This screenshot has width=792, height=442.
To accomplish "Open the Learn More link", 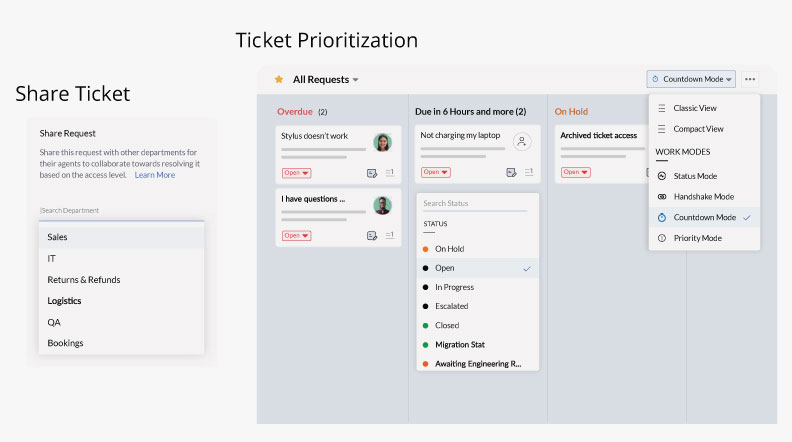I will [x=155, y=175].
